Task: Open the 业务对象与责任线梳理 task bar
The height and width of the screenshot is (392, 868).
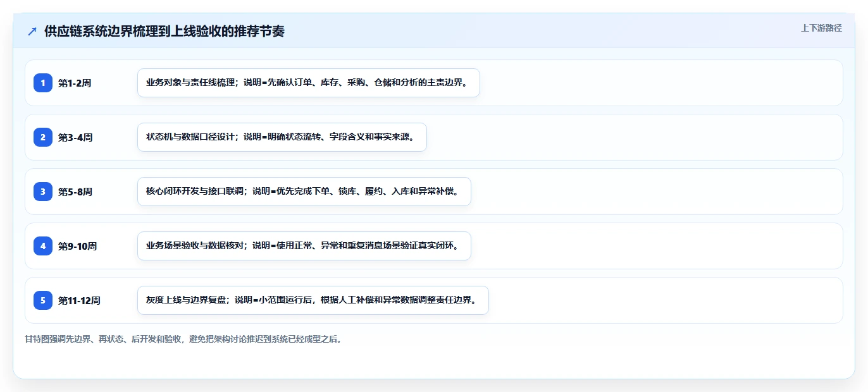Action: point(309,83)
